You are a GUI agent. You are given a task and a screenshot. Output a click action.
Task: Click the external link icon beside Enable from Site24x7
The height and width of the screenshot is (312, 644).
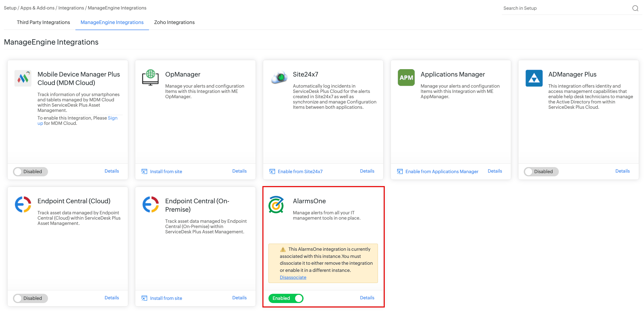point(272,172)
